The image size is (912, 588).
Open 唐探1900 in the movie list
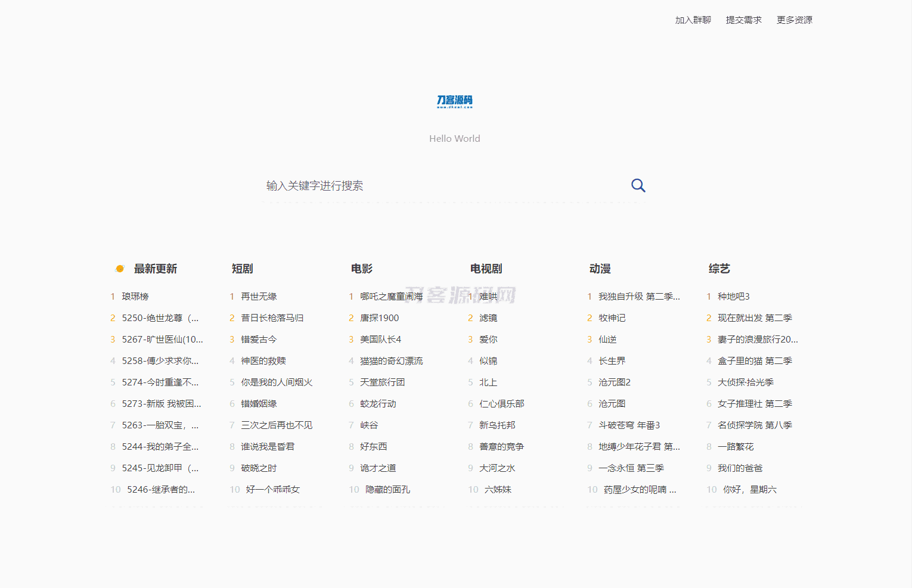[379, 318]
